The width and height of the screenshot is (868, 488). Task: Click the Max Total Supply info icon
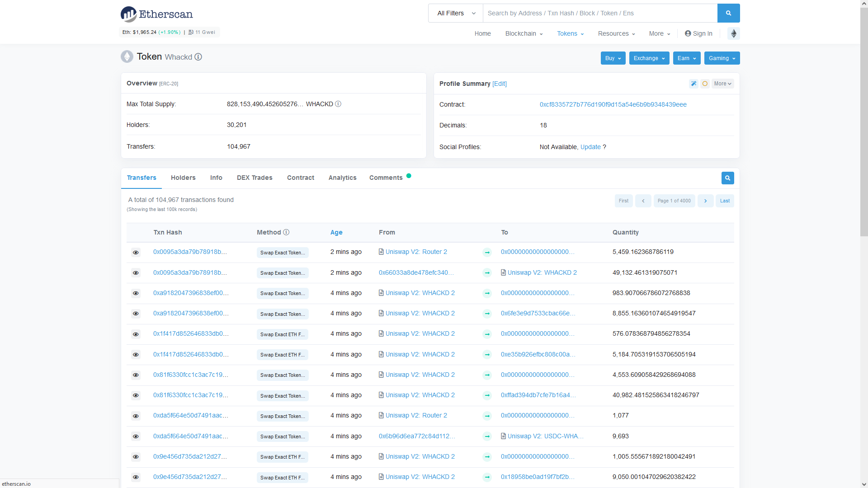point(338,104)
